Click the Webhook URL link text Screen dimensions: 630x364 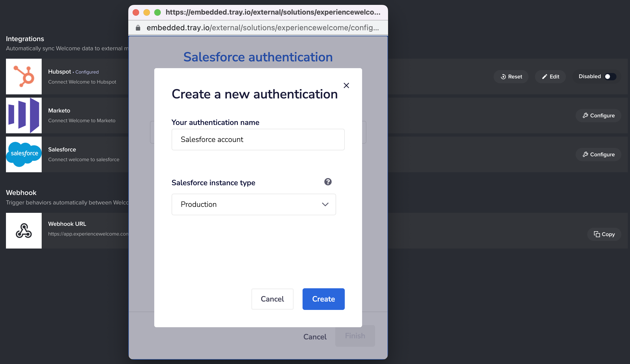click(x=88, y=234)
